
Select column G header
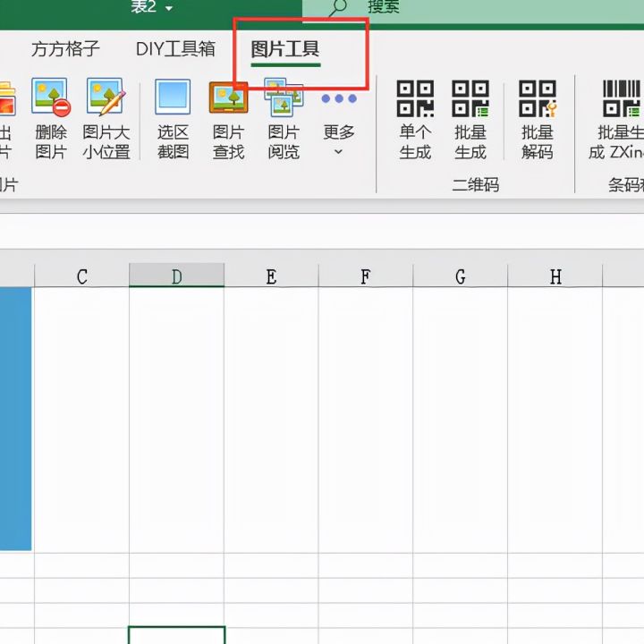tap(461, 276)
